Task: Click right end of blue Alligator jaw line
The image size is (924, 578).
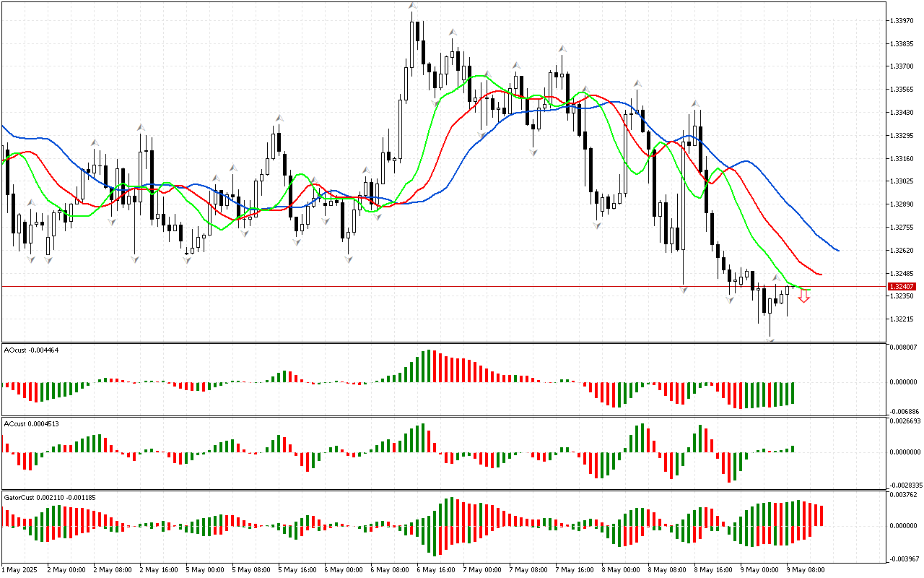Action: coord(838,251)
